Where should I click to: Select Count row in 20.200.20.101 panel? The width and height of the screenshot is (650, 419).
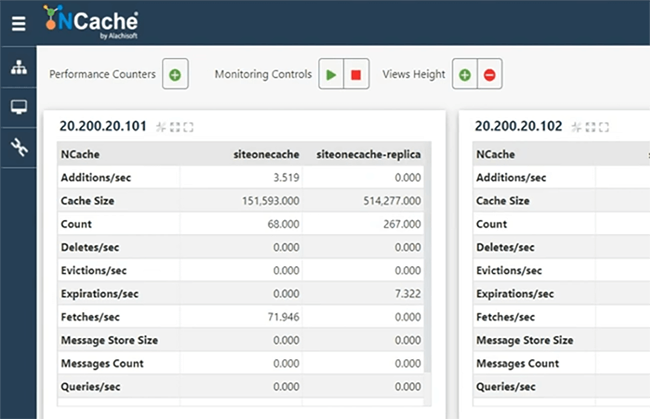[241, 224]
